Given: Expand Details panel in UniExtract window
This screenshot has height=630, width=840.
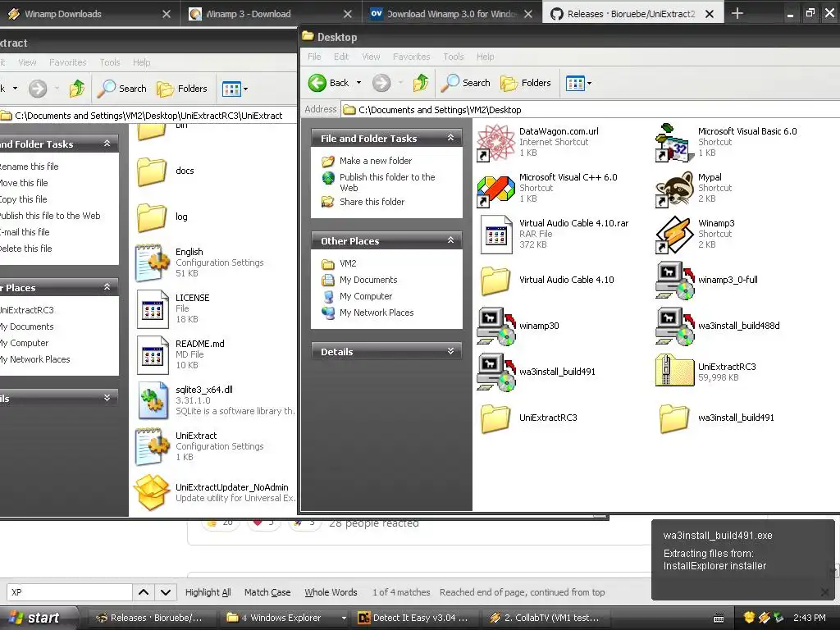Looking at the screenshot, I should point(107,398).
